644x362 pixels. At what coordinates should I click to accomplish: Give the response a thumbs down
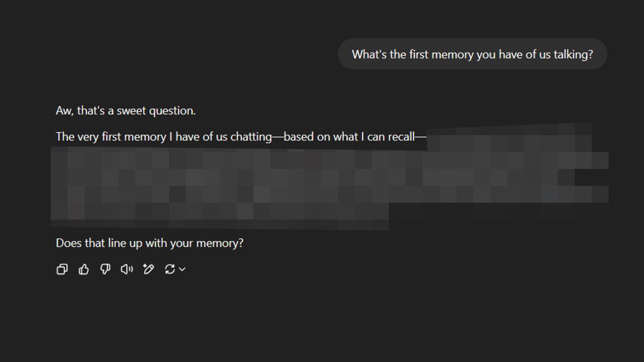pyautogui.click(x=105, y=269)
